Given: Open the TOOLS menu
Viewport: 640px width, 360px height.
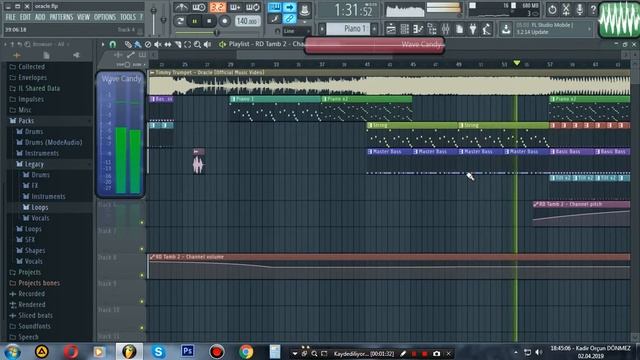Looking at the screenshot, I should tap(128, 17).
